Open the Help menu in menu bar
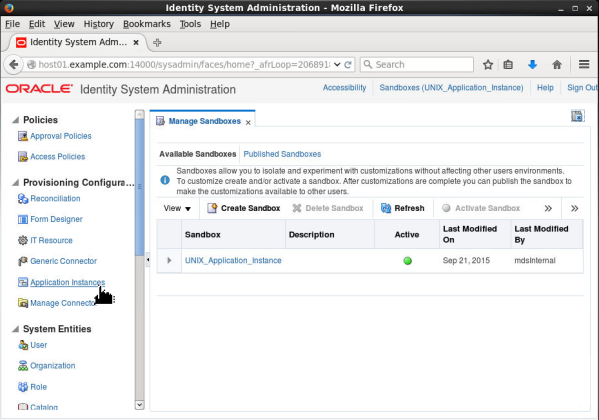The image size is (599, 420). point(220,24)
